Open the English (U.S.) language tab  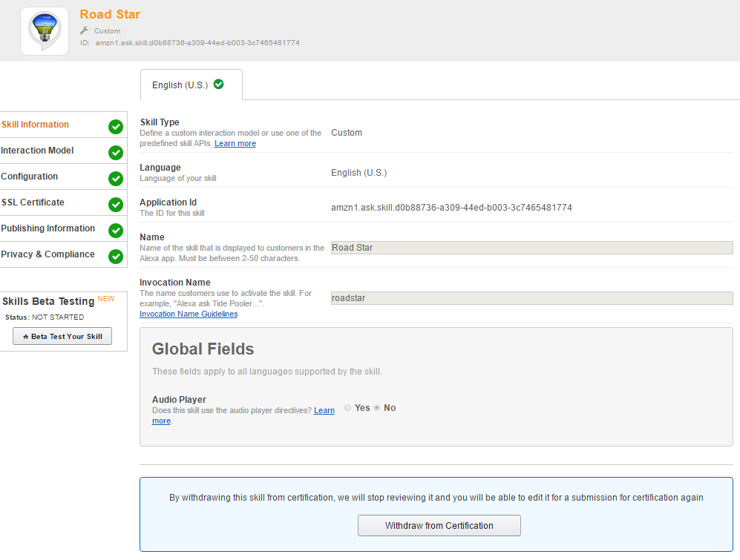pos(191,85)
